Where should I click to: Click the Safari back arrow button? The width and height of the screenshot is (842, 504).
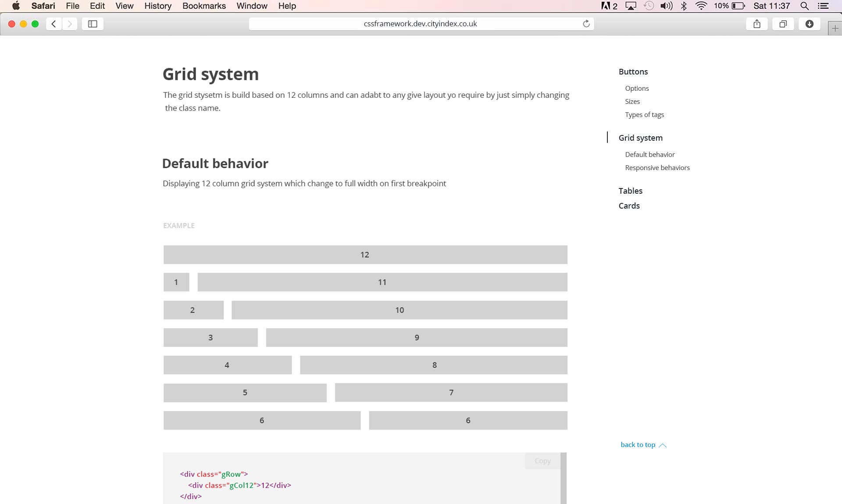point(54,24)
